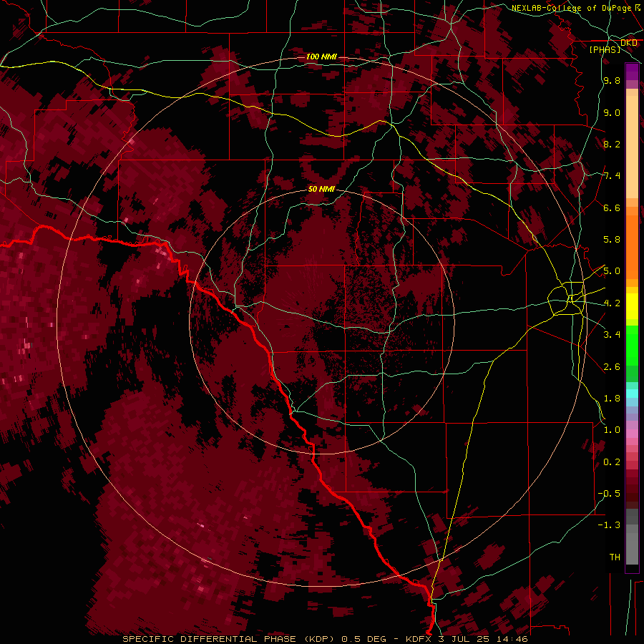This screenshot has height=644, width=644.
Task: Click the 3.4 value on color scale
Action: click(612, 335)
